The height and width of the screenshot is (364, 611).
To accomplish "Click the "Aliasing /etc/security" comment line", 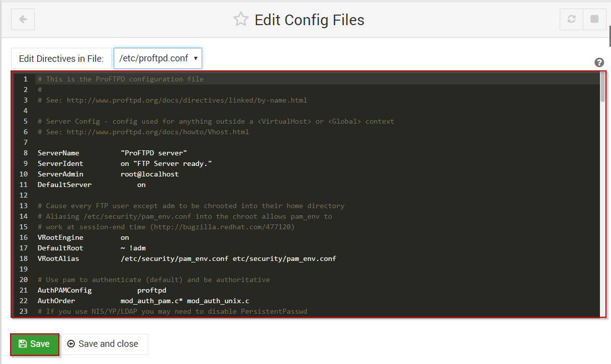I will pyautogui.click(x=185, y=216).
